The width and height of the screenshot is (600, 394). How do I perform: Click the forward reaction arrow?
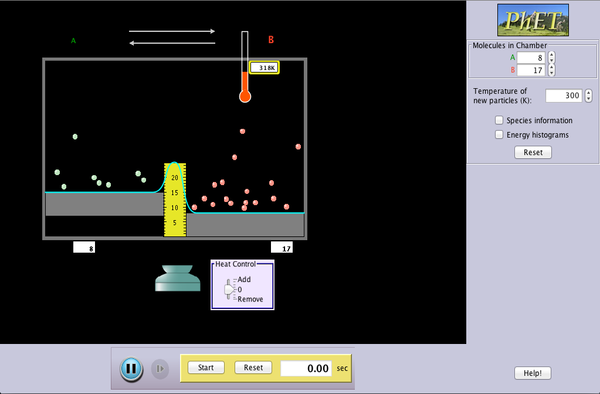tap(172, 31)
